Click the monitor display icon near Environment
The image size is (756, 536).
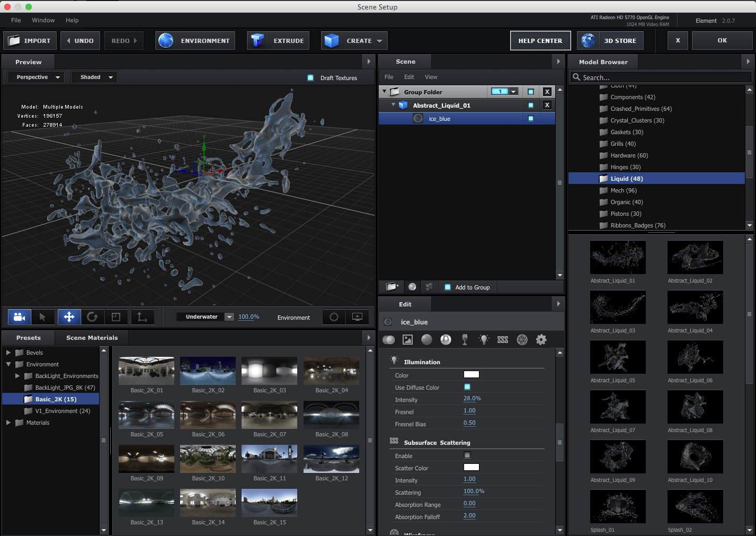tap(358, 317)
